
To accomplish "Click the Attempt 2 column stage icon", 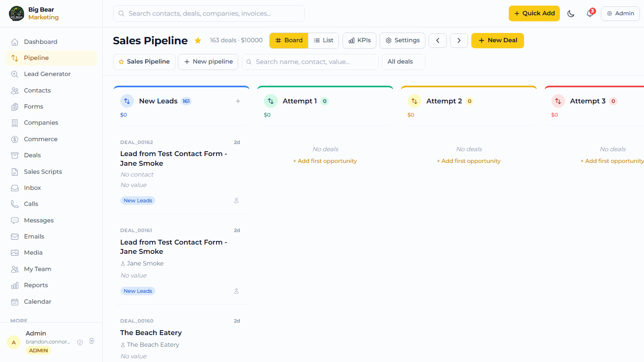I will coord(415,101).
